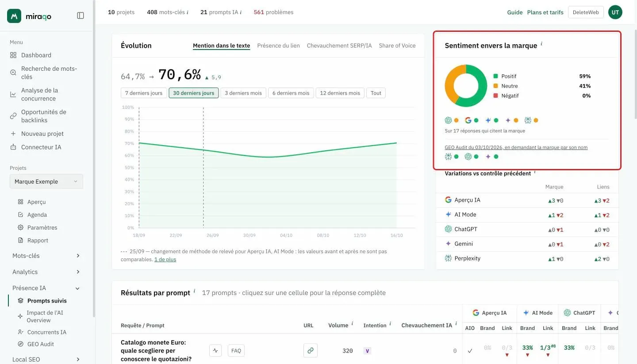
Task: Click the green Positif legend swatch
Action: 496,76
